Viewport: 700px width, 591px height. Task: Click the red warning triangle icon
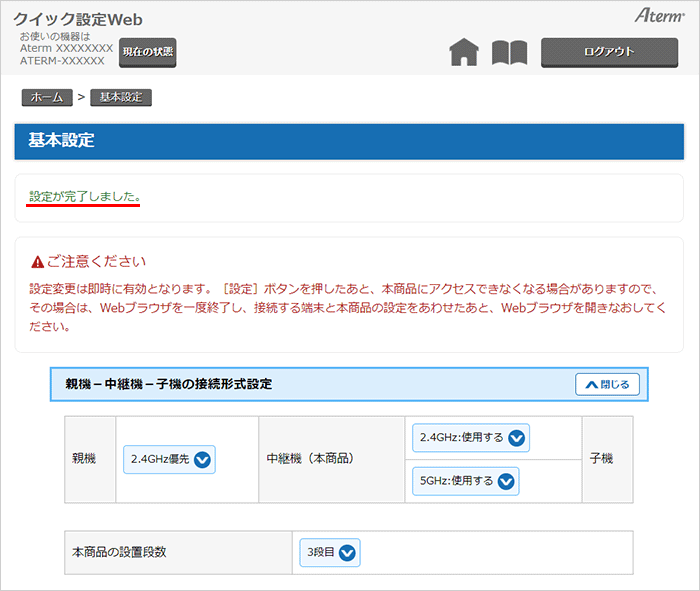37,262
